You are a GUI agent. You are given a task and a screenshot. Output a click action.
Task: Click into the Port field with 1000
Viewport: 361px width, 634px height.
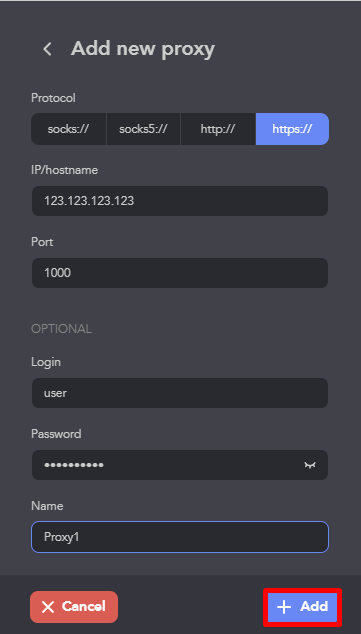[180, 273]
